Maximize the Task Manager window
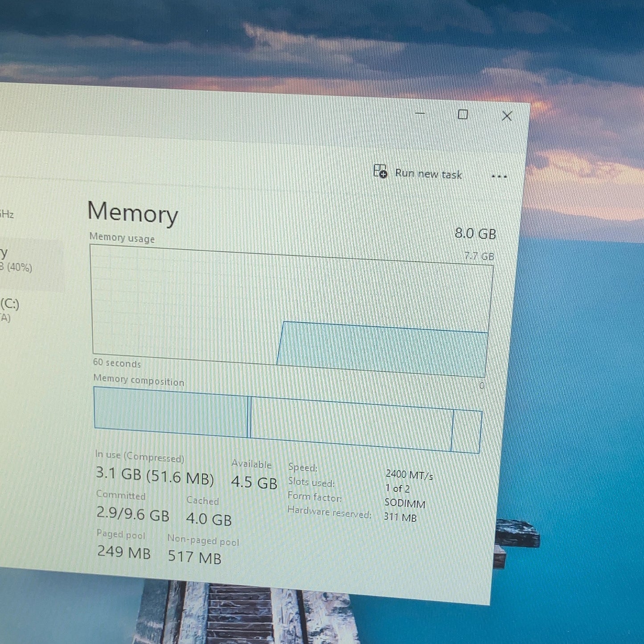This screenshot has width=644, height=644. point(463,115)
